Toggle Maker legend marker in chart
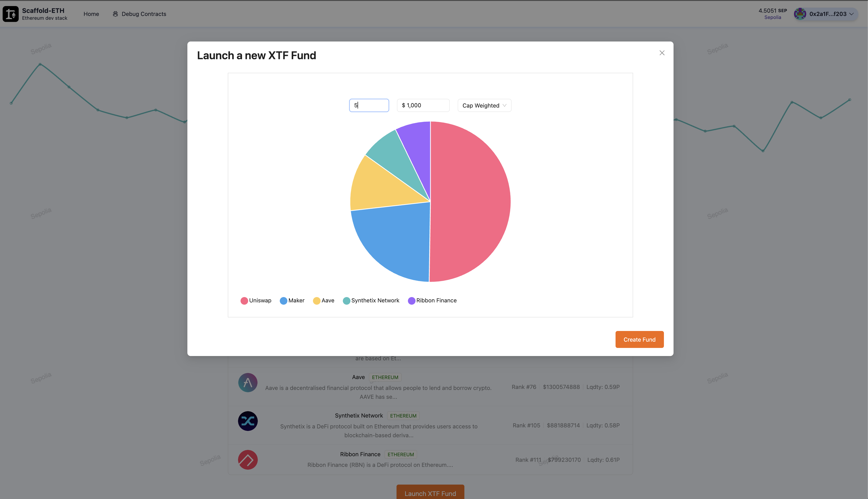868x499 pixels. (283, 301)
